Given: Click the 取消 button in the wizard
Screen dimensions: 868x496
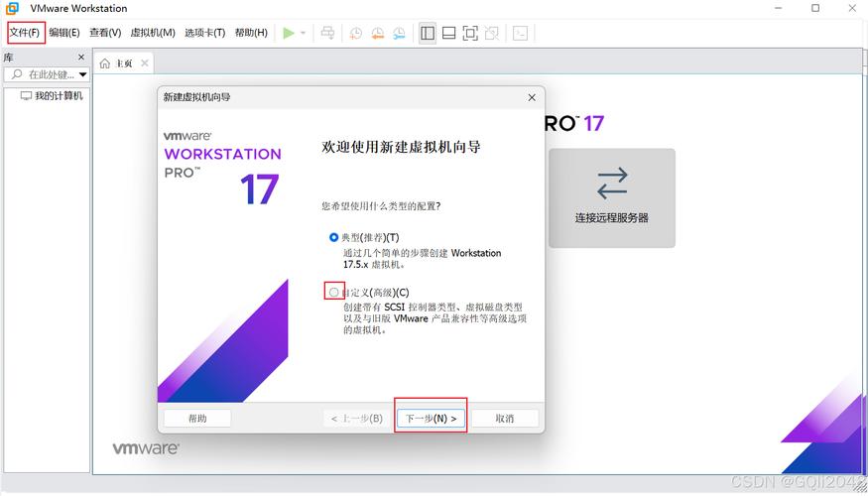Looking at the screenshot, I should pyautogui.click(x=504, y=418).
